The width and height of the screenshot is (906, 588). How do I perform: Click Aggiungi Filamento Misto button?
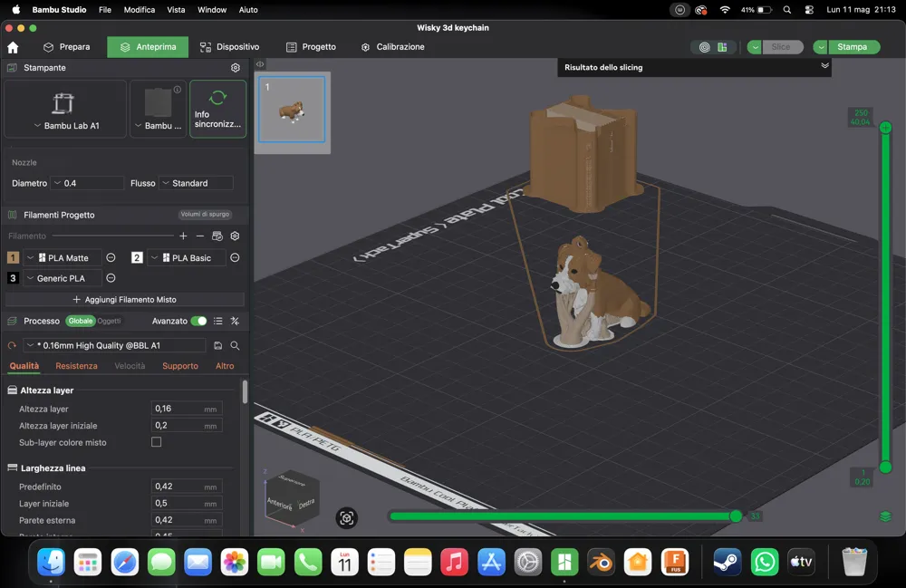(x=125, y=299)
